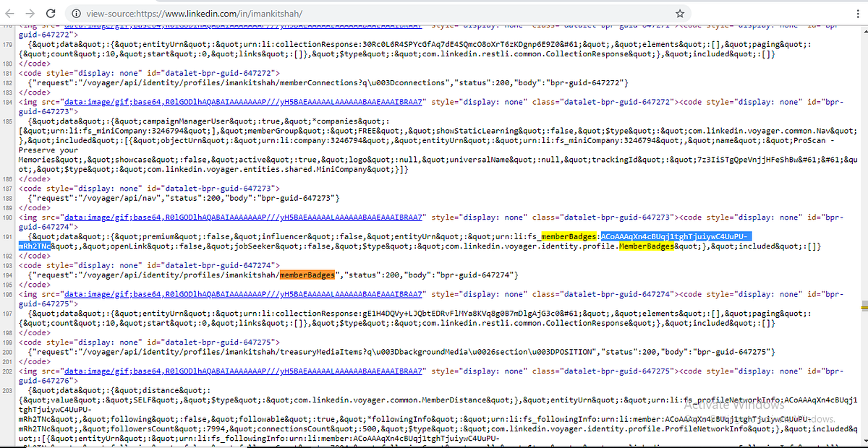Click line number 197
The height and width of the screenshot is (448, 868).
(9, 314)
